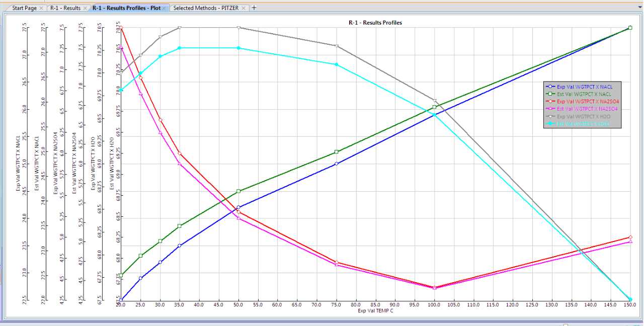The height and width of the screenshot is (326, 644).
Task: Switch to the Start Page tab
Action: [24, 8]
